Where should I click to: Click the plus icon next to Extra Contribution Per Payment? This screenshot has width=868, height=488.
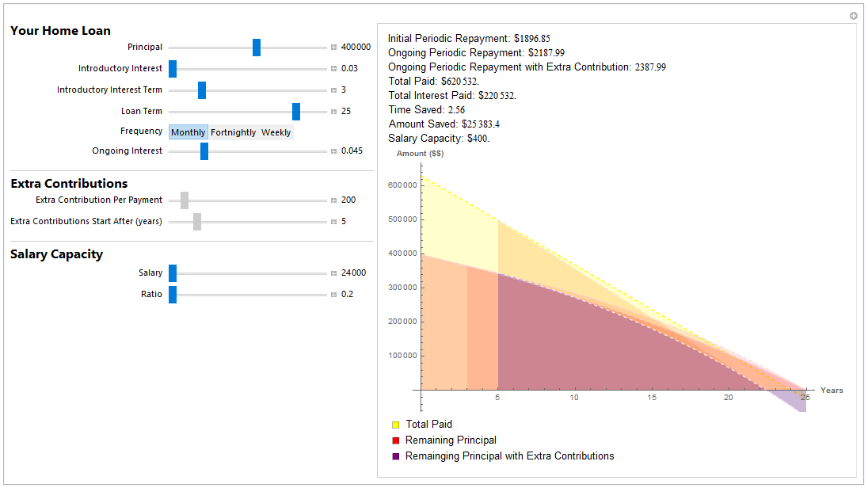point(333,200)
